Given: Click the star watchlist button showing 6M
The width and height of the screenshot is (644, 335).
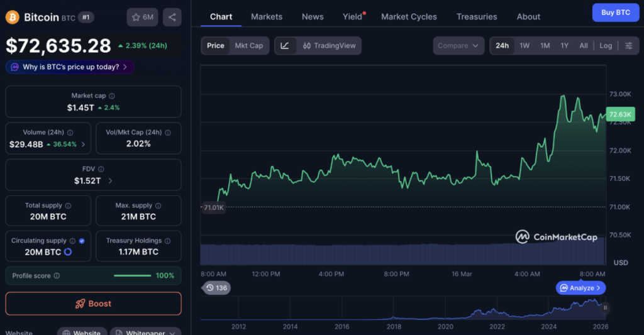Looking at the screenshot, I should pos(142,17).
